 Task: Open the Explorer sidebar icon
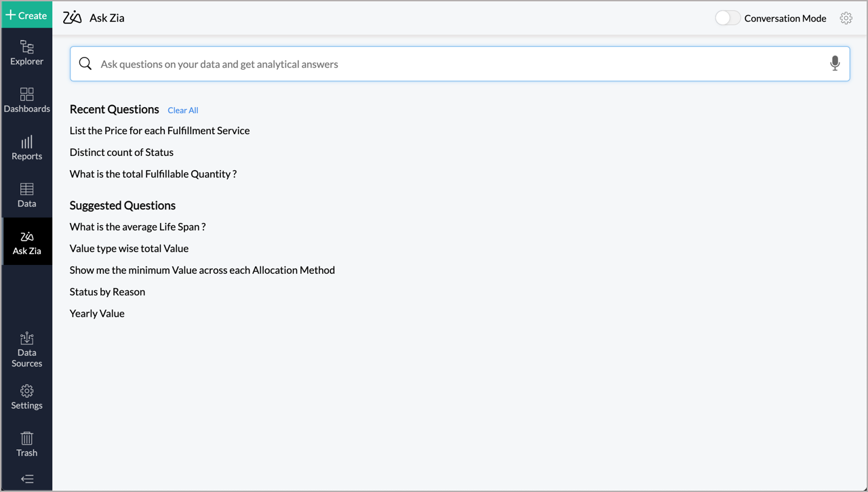pyautogui.click(x=26, y=52)
